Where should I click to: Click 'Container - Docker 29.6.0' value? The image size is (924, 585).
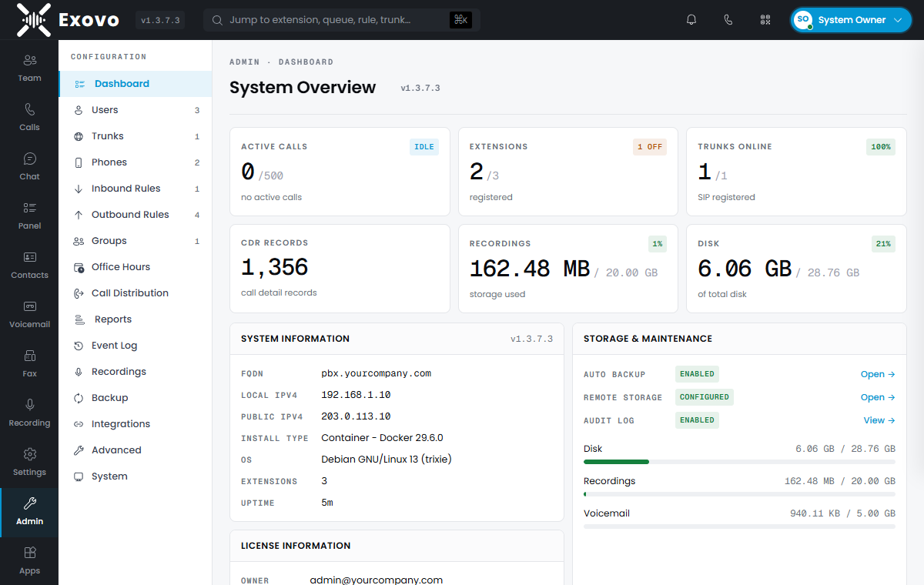pyautogui.click(x=382, y=438)
